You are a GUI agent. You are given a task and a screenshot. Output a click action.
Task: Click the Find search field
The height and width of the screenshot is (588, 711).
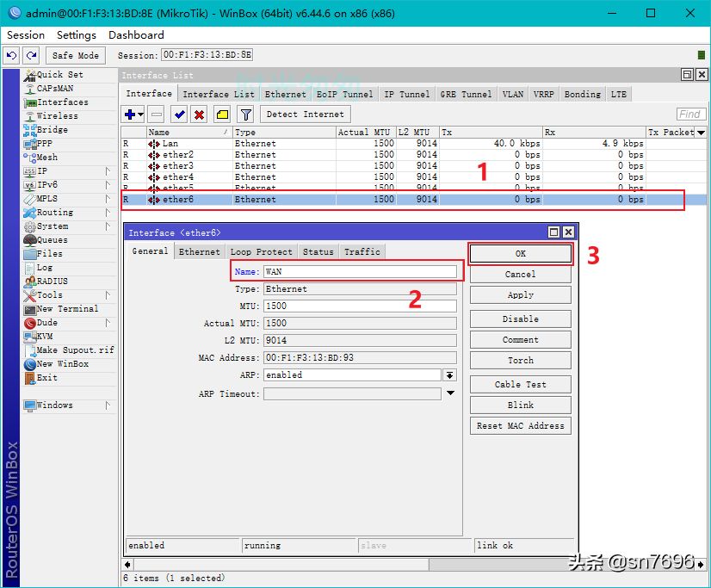[690, 115]
